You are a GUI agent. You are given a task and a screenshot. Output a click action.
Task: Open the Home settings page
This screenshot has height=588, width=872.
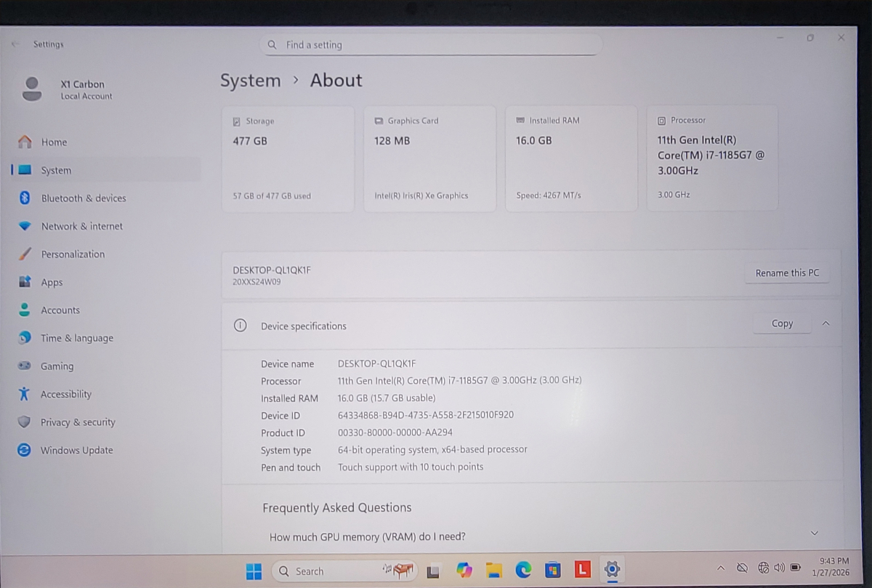[x=53, y=142]
